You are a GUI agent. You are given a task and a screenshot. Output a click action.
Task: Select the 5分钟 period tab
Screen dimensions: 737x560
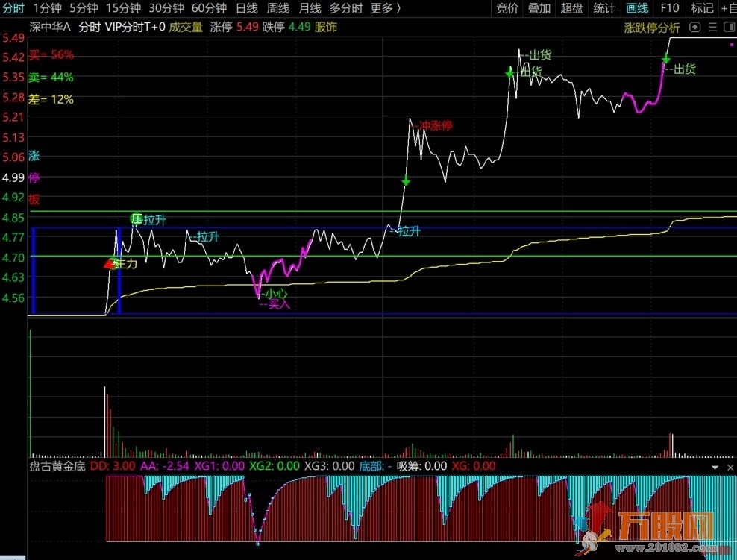click(84, 8)
